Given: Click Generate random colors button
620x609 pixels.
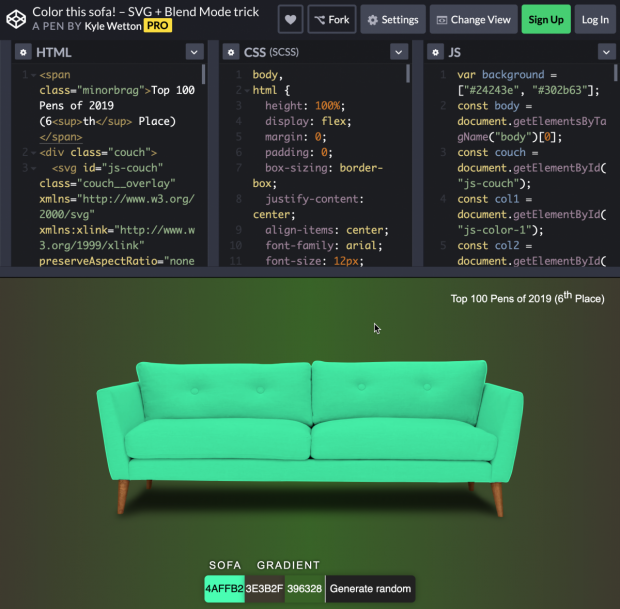Looking at the screenshot, I should coord(370,589).
